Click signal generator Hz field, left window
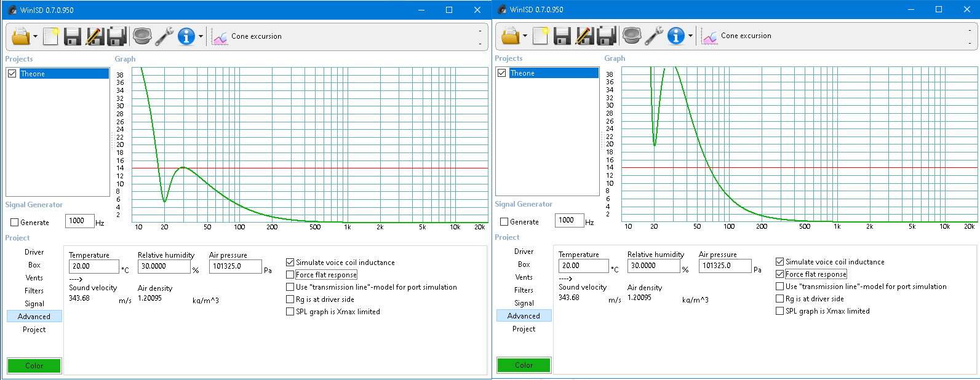 (x=80, y=221)
